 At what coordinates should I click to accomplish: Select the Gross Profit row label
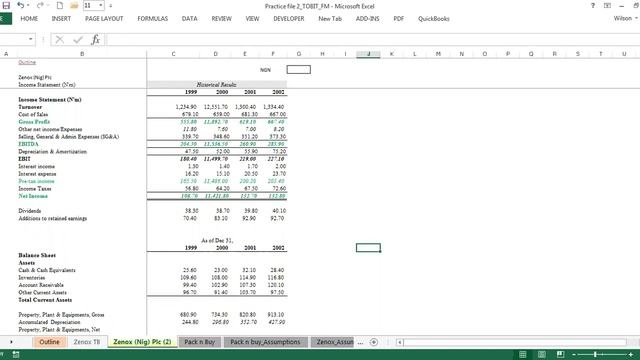[x=34, y=122]
